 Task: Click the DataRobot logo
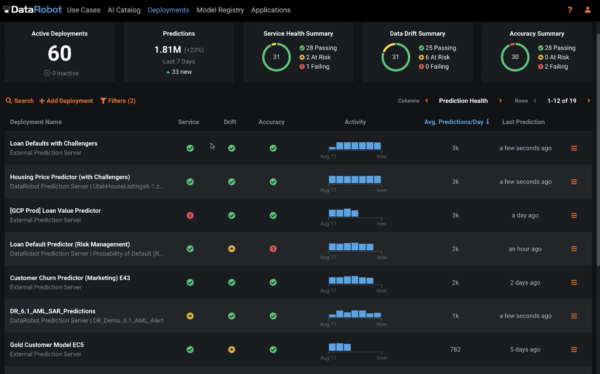33,10
